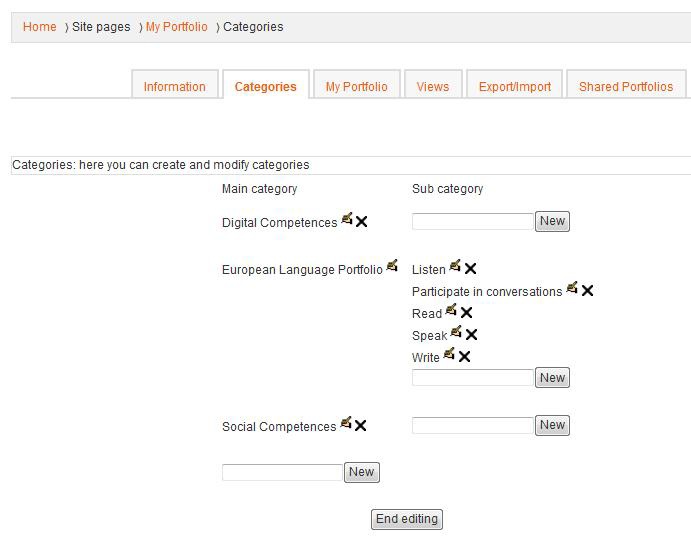Open the Information tab

[175, 85]
